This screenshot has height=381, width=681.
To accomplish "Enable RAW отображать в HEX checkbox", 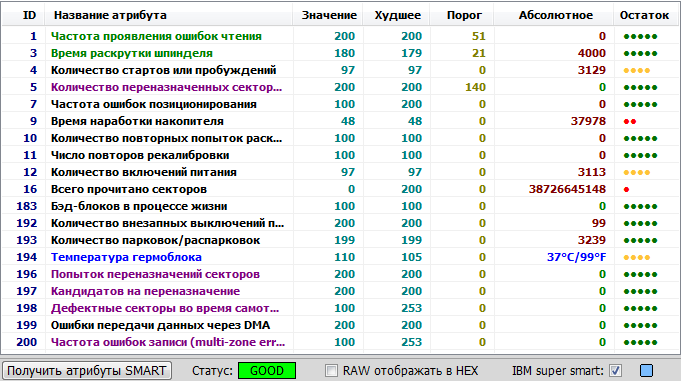I will (331, 371).
